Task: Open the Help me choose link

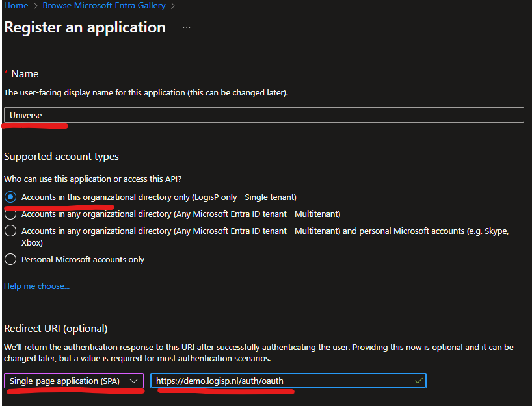Action: [36, 286]
